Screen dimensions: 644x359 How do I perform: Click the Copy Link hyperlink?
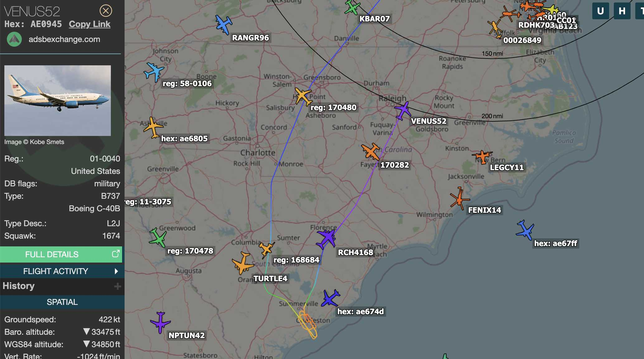tap(90, 24)
